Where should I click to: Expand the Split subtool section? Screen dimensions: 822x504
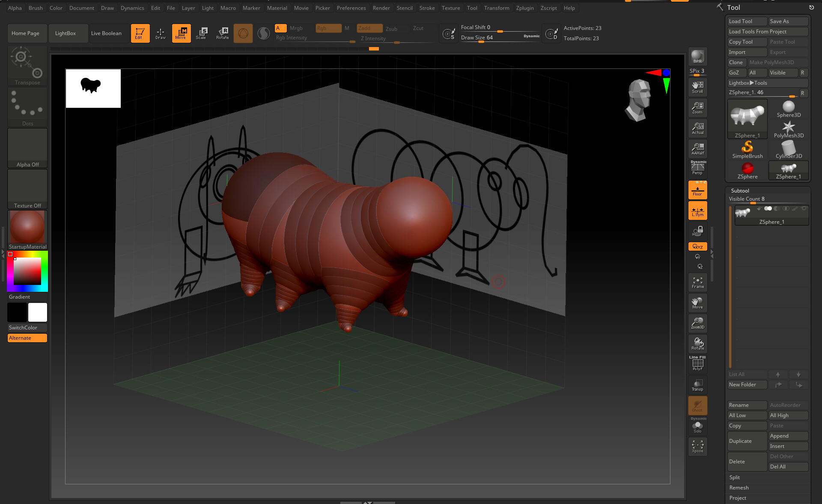[x=735, y=477]
